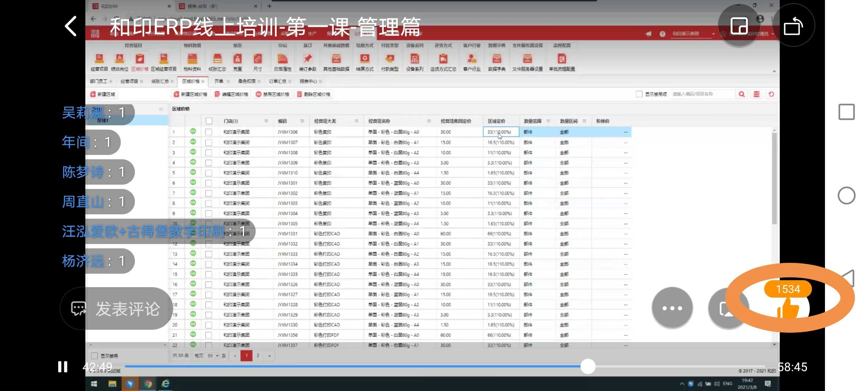The height and width of the screenshot is (391, 868).
Task: Click the green status eye on row JYXM1306
Action: pyautogui.click(x=193, y=131)
